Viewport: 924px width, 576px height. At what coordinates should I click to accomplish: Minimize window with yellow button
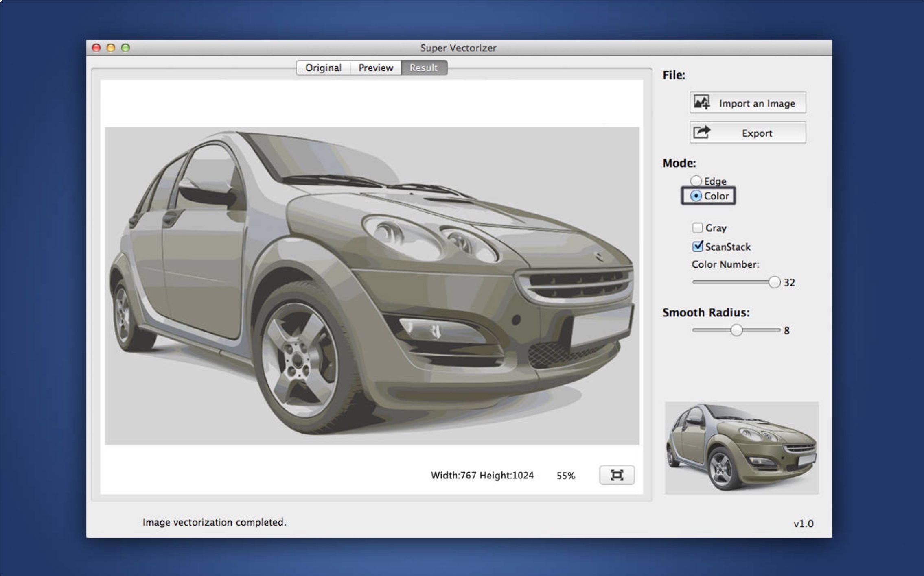click(x=111, y=48)
